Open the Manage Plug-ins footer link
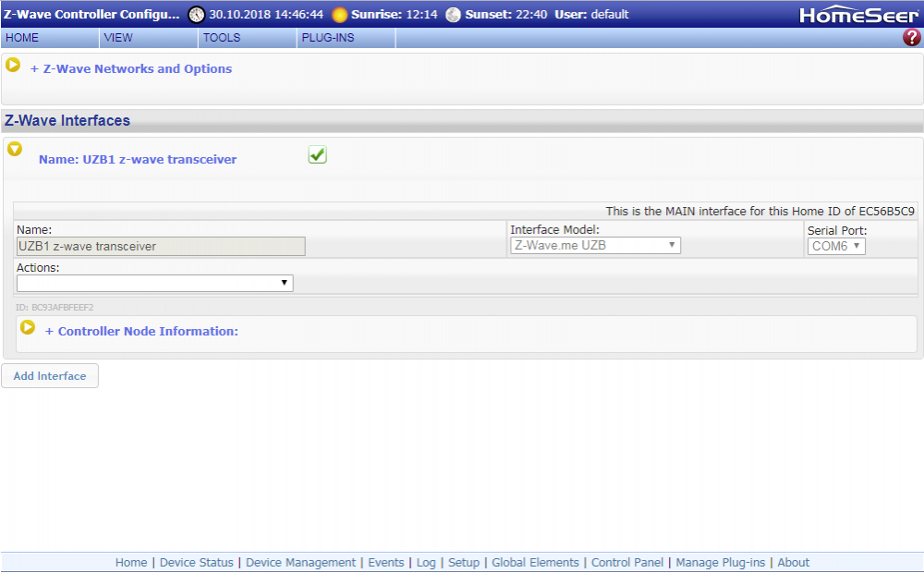Viewport: 924px width, 573px height. click(x=720, y=563)
